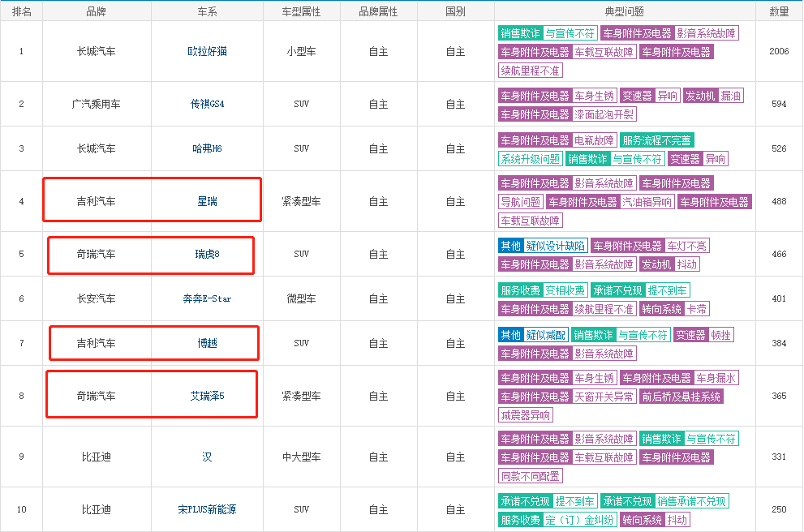Click the 品牌 column header
The height and width of the screenshot is (532, 804).
[x=97, y=11]
